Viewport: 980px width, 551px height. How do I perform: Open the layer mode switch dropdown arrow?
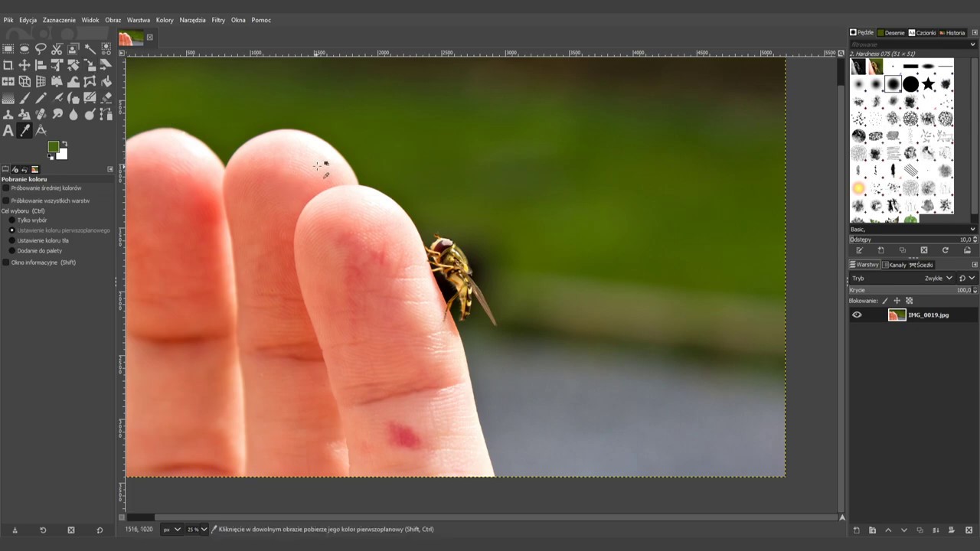pos(966,278)
